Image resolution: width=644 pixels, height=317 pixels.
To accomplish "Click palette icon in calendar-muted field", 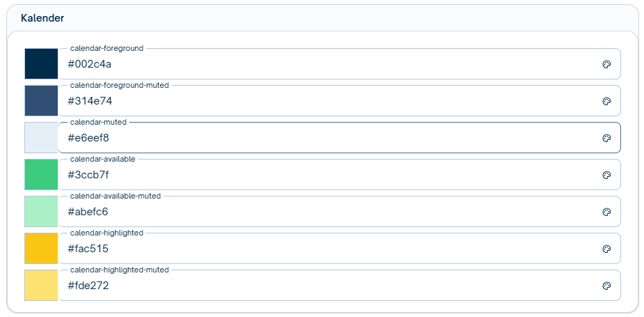I will pos(606,138).
